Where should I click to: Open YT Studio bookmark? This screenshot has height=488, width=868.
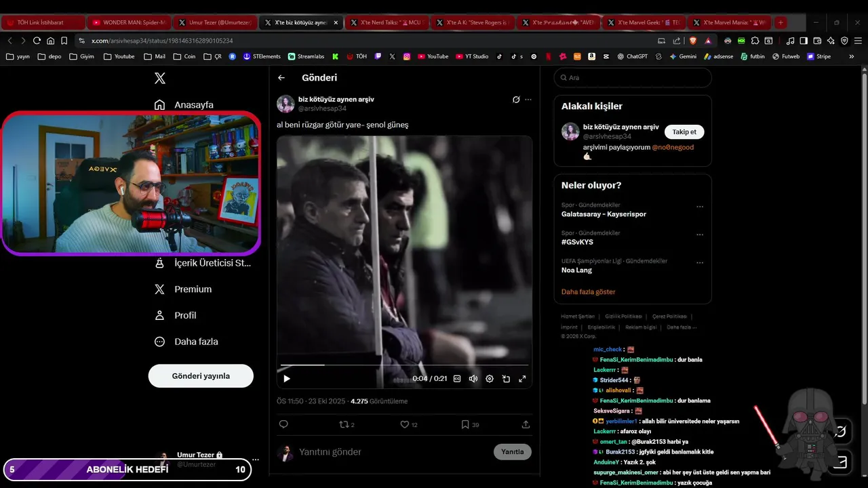tap(472, 56)
